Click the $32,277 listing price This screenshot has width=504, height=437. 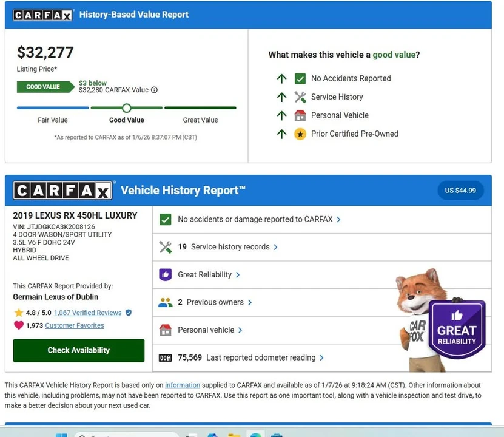coord(45,52)
